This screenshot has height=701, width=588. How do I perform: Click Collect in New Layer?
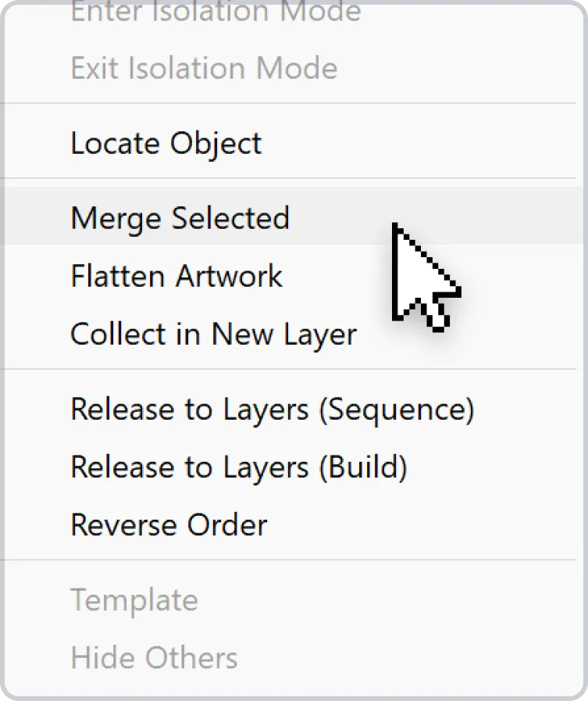pos(293,334)
